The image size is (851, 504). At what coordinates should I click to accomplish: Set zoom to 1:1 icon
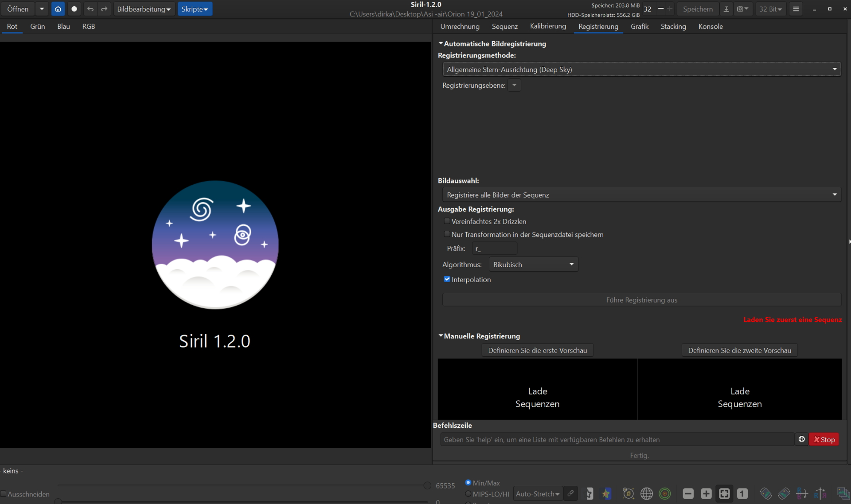pos(742,493)
